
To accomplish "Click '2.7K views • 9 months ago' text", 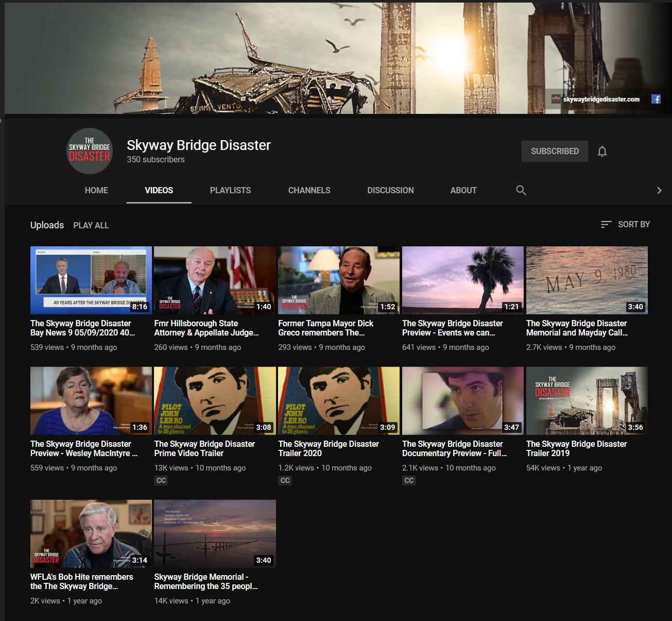I will pyautogui.click(x=571, y=347).
